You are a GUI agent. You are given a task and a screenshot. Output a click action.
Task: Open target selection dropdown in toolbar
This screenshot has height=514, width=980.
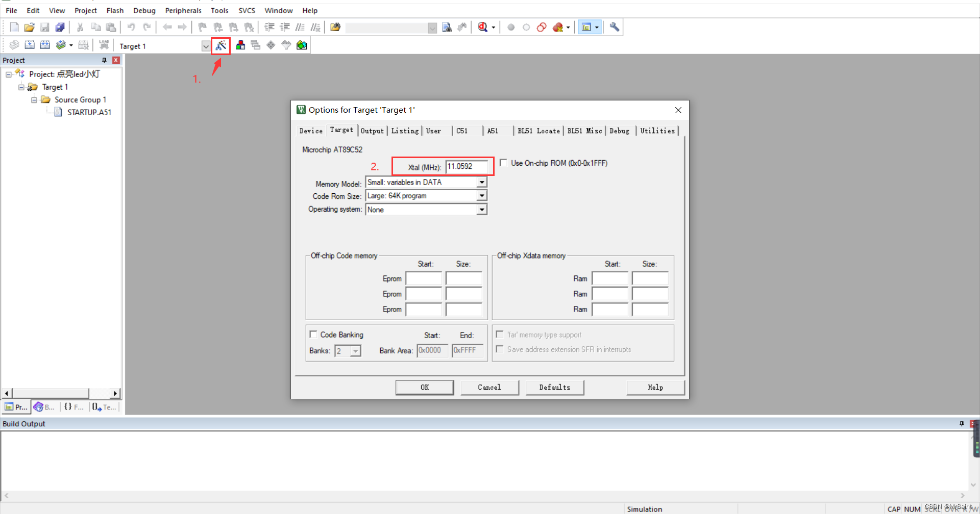click(x=206, y=46)
